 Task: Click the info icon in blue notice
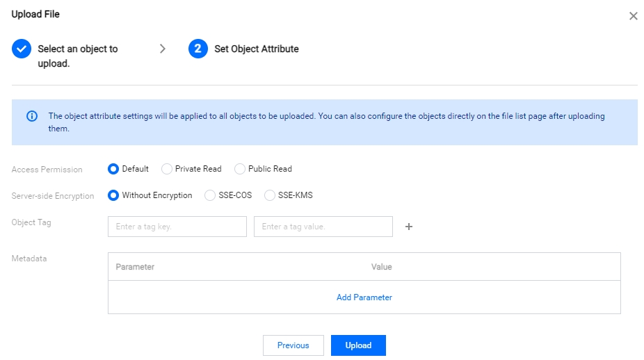[x=31, y=116]
